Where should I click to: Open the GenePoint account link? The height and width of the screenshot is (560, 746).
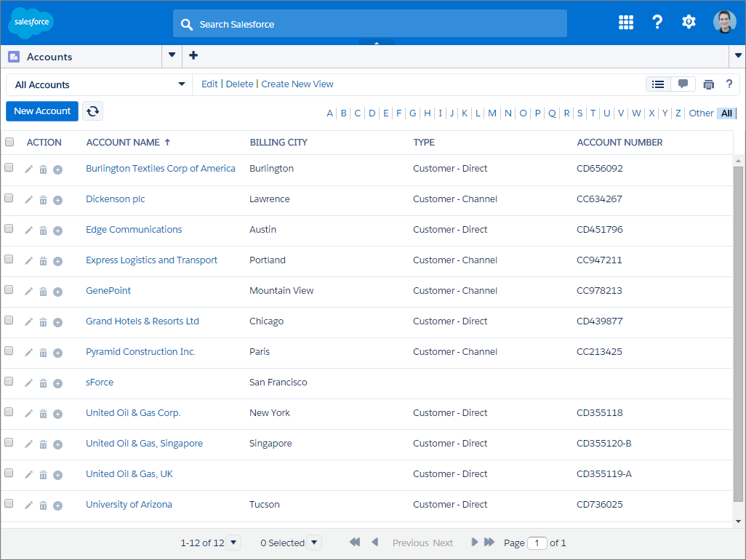[108, 291]
